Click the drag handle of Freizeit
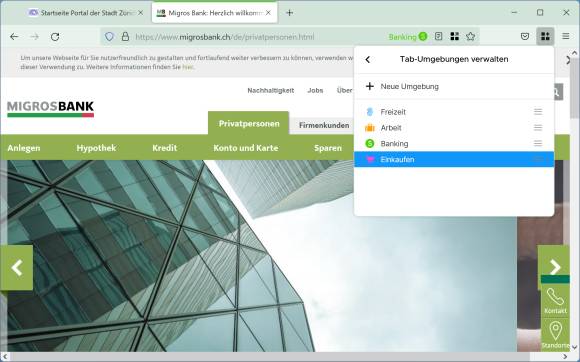580x362 pixels. [538, 112]
